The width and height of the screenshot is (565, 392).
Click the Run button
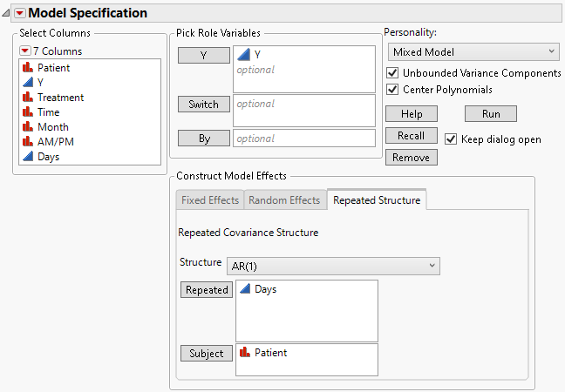(x=491, y=114)
